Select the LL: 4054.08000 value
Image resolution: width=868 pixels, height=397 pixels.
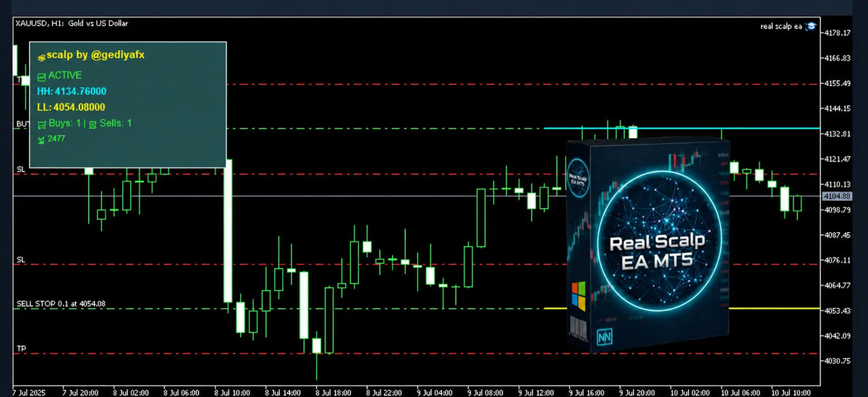71,107
